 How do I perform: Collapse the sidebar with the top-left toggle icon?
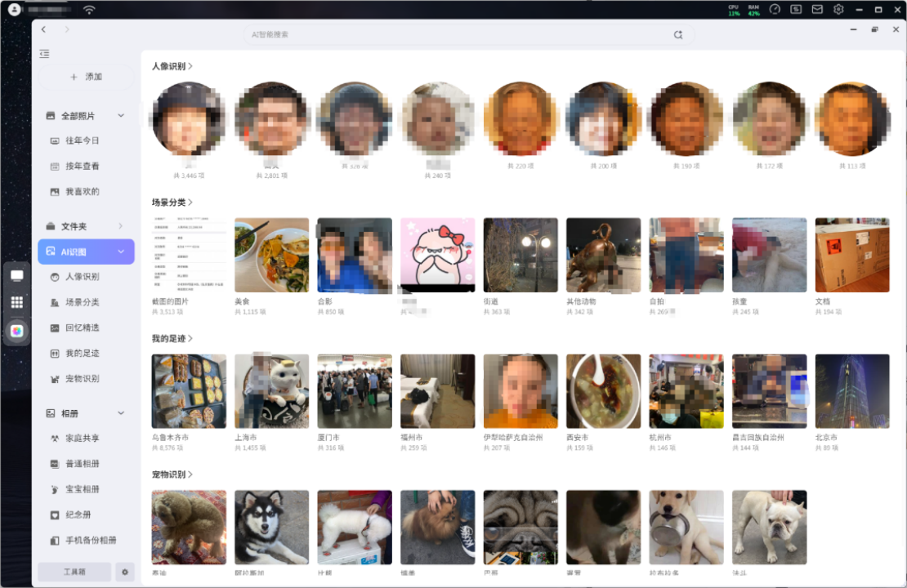tap(44, 54)
